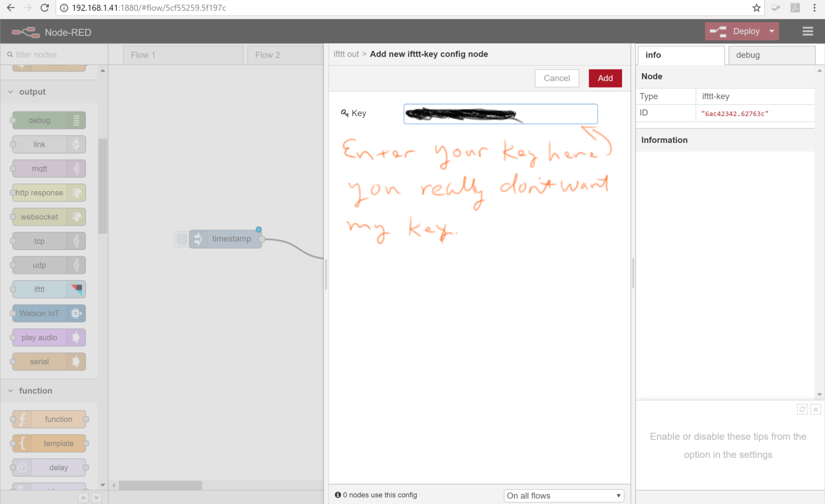Screen dimensions: 825x504
Task: Click the browser reload icon
Action: (x=44, y=8)
